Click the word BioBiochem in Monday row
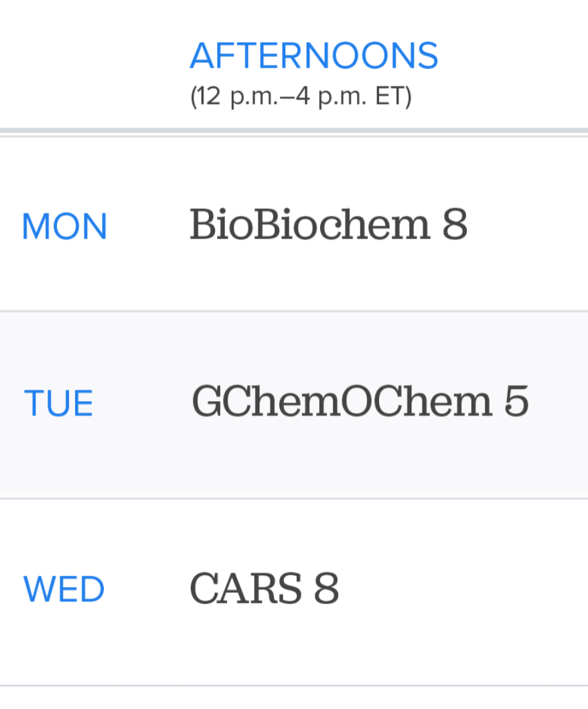The width and height of the screenshot is (588, 709). point(309,225)
